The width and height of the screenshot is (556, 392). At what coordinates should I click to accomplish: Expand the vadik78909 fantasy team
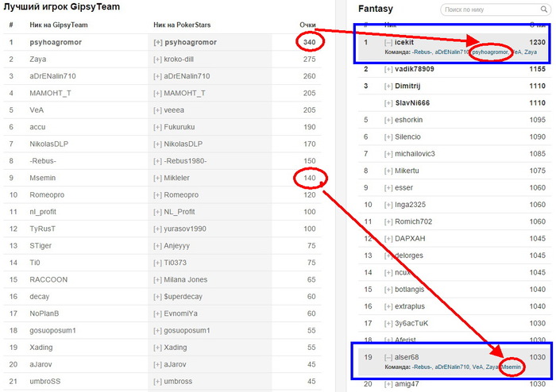tap(388, 69)
